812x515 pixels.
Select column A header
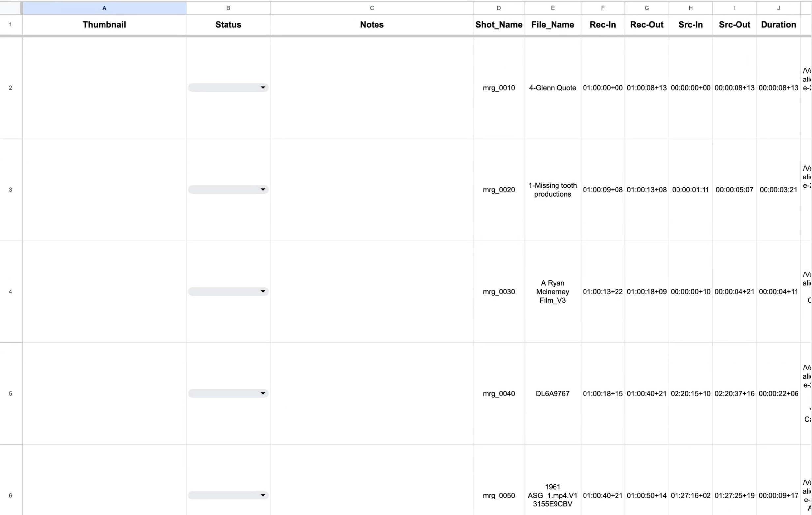pos(104,8)
